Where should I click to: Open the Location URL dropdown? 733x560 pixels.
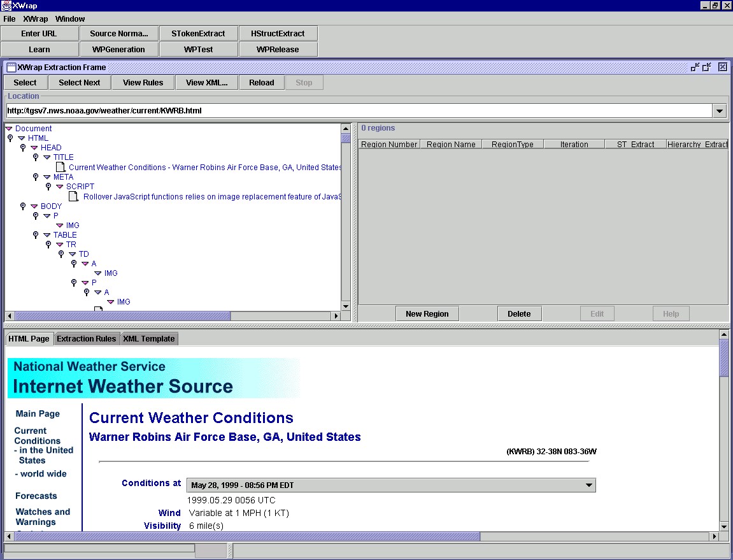tap(720, 111)
